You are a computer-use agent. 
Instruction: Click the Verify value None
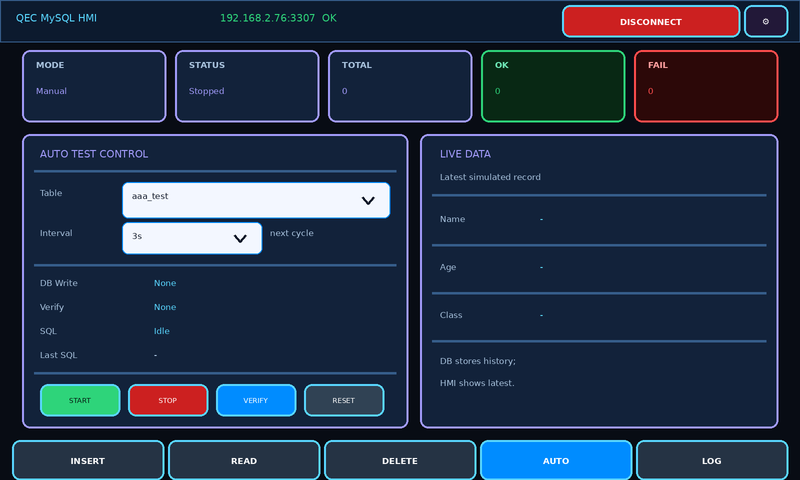(x=165, y=307)
